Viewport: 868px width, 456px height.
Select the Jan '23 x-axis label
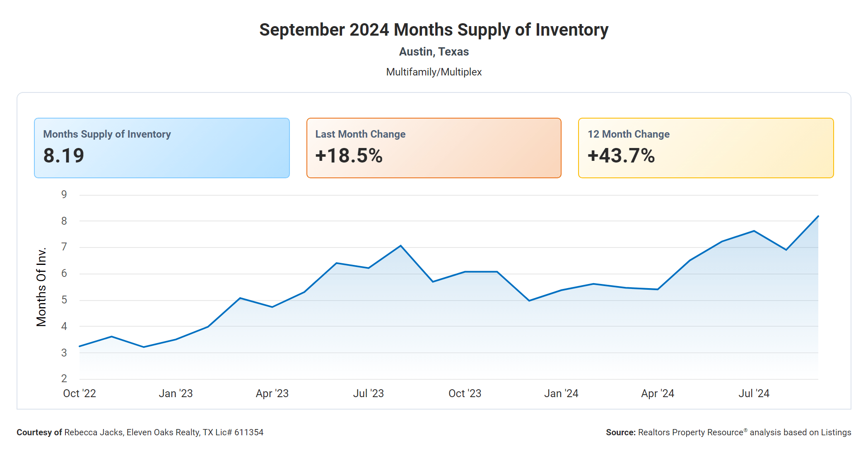176,393
